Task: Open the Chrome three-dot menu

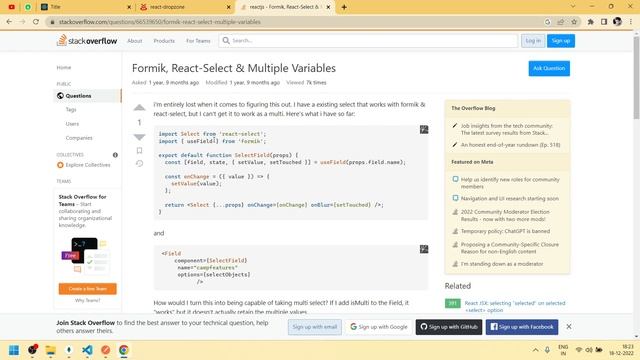Action: (631, 22)
